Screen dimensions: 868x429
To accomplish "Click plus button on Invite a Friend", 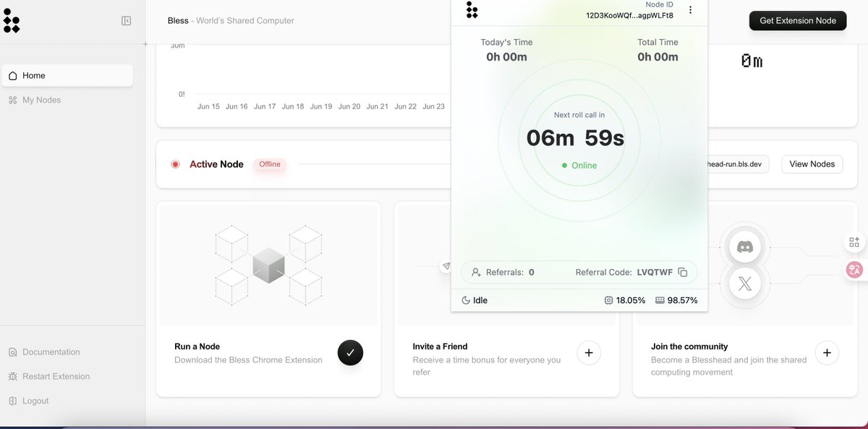I will (589, 352).
